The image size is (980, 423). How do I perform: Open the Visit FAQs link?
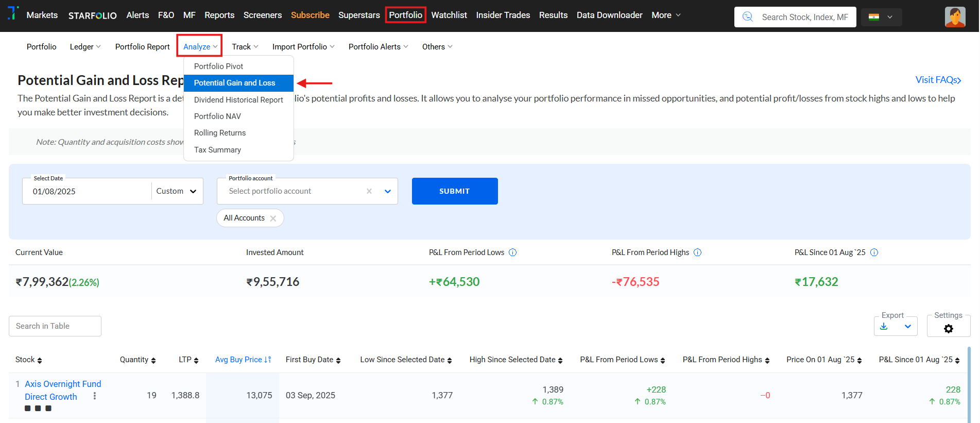point(938,80)
